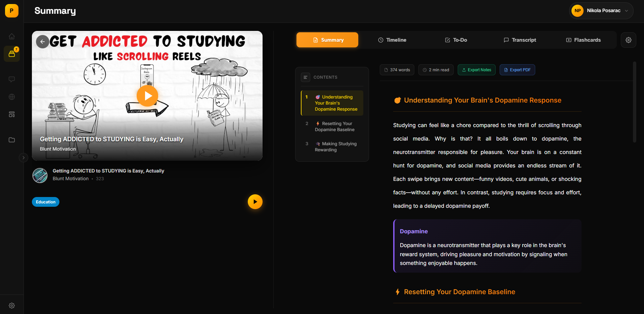Click the contents list toggle icon
The image size is (644, 314).
coord(305,77)
